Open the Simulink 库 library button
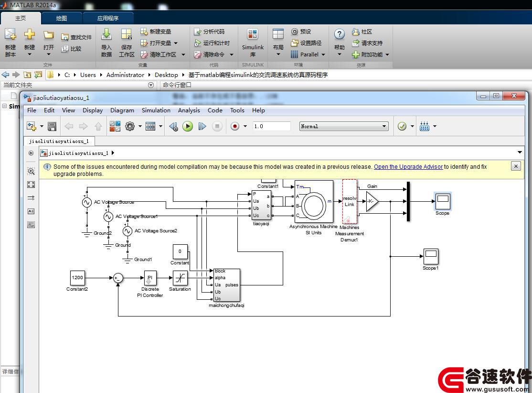 [x=253, y=43]
